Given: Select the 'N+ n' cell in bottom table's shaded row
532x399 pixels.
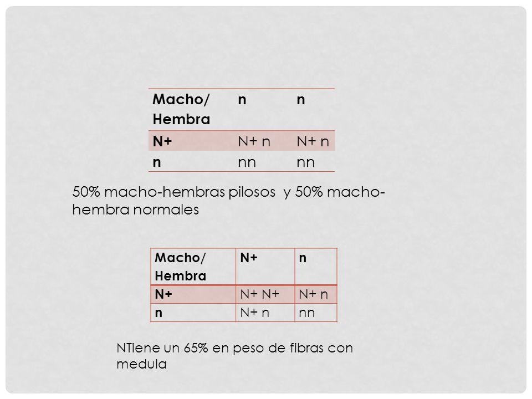Looking at the screenshot, I should [316, 294].
